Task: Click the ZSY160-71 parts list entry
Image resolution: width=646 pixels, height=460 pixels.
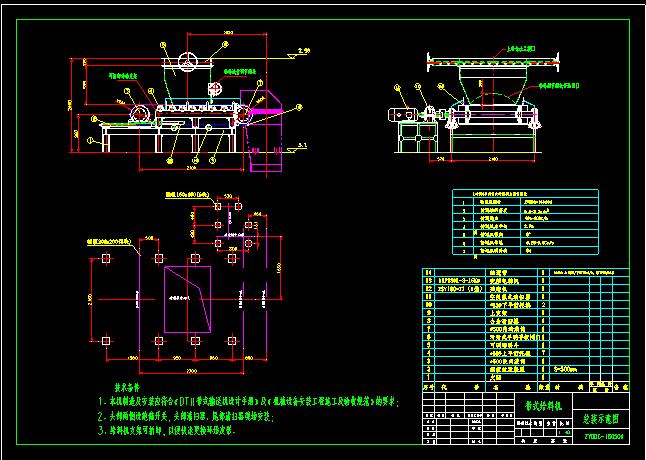Action: click(x=457, y=291)
